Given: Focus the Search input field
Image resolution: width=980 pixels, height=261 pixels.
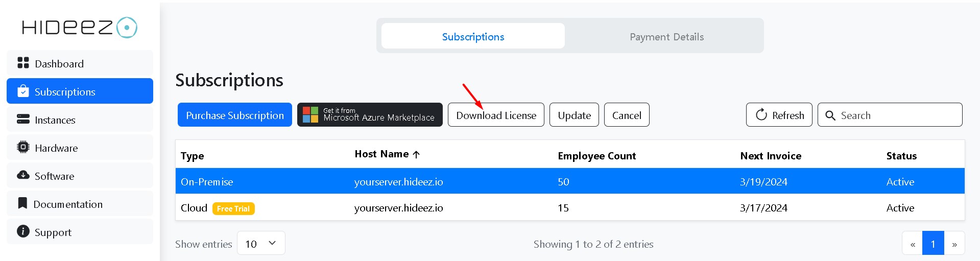Looking at the screenshot, I should click(890, 115).
